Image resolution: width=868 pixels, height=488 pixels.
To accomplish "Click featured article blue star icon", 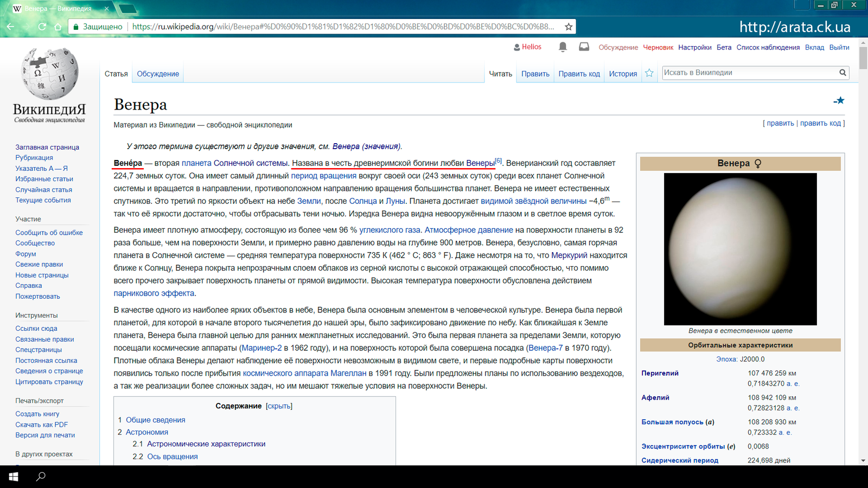I will tap(839, 101).
